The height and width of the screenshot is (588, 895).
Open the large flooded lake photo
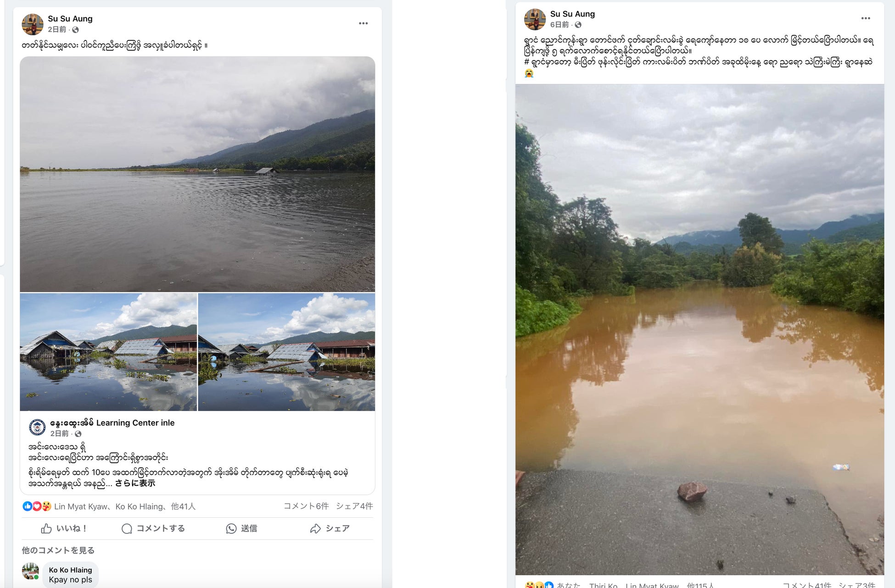click(x=197, y=174)
